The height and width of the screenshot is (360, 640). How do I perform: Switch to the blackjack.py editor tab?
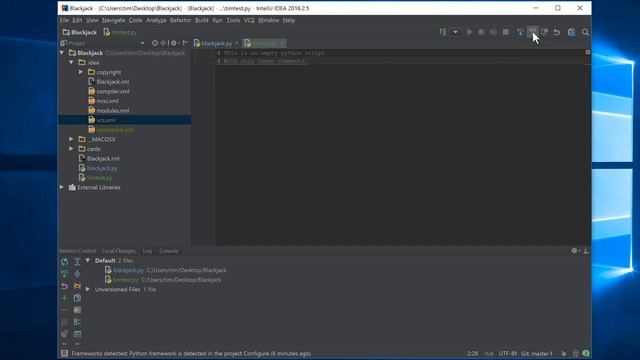[x=216, y=43]
